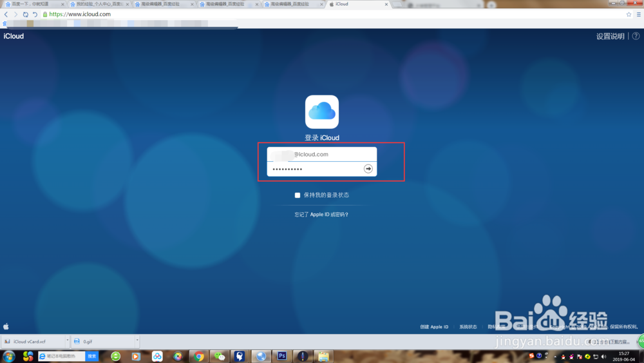
Task: Click the volume speaker tray icon
Action: tap(604, 357)
